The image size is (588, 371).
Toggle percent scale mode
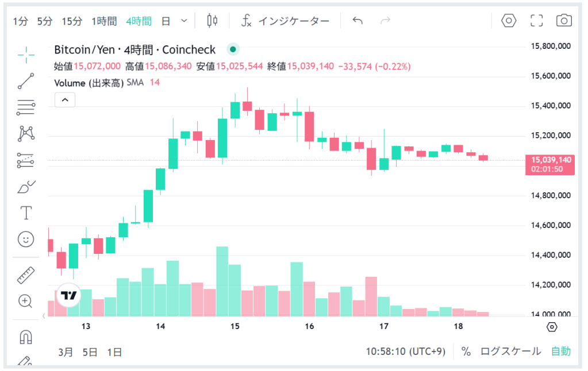tap(466, 351)
